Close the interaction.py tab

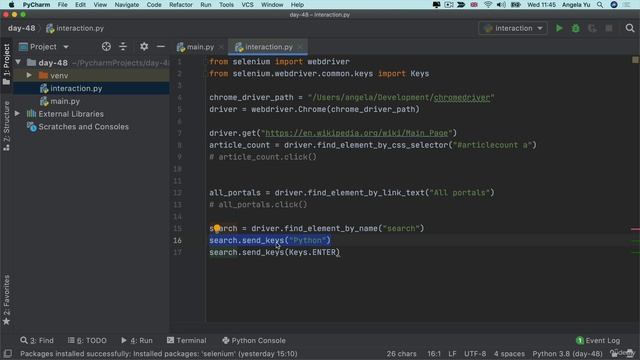click(300, 47)
